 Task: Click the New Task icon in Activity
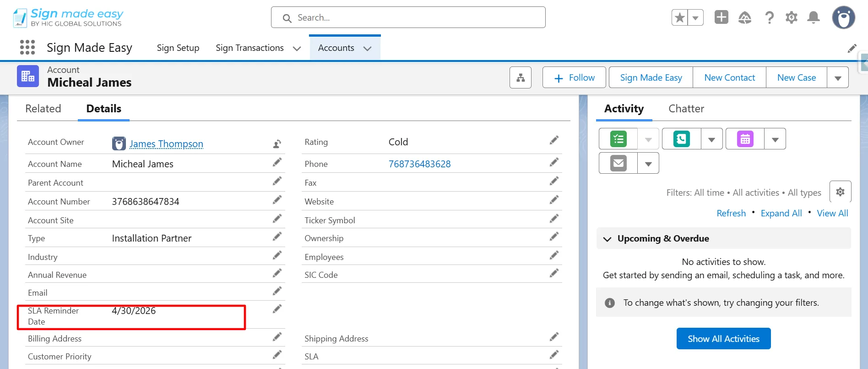click(618, 139)
